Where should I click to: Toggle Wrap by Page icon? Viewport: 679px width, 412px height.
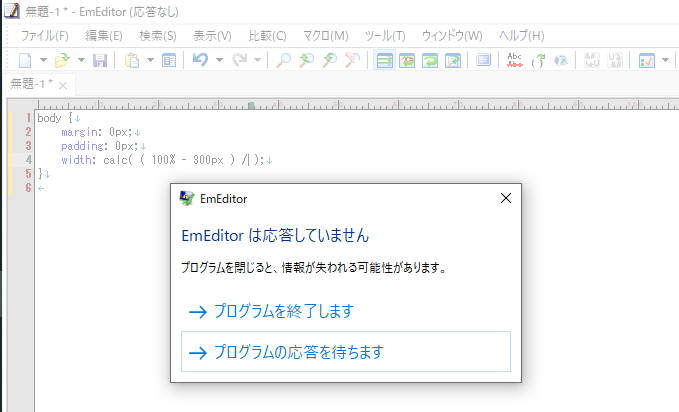(453, 60)
